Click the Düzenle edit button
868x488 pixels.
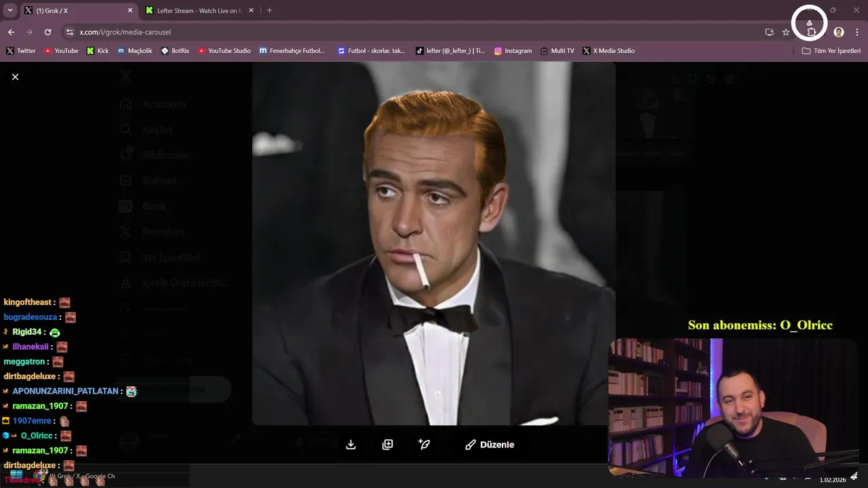pyautogui.click(x=490, y=445)
